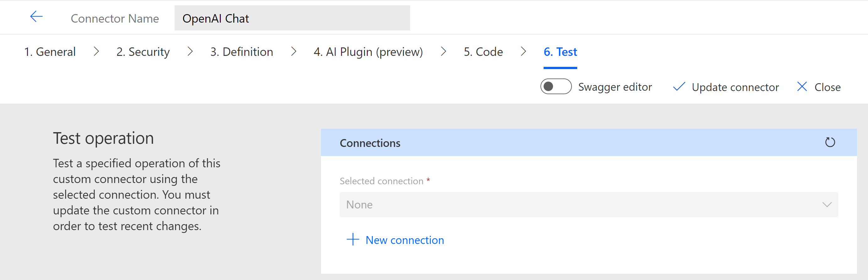Click chevron between General and Security

96,51
